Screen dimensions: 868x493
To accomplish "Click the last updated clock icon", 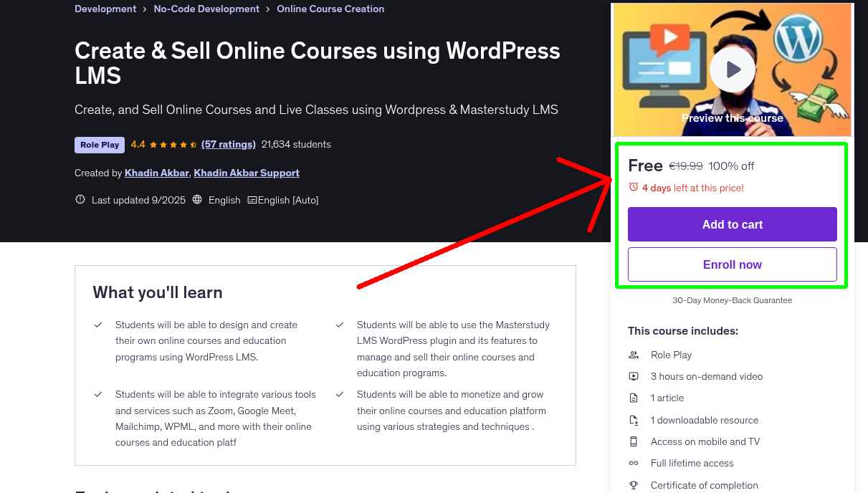I will point(80,200).
